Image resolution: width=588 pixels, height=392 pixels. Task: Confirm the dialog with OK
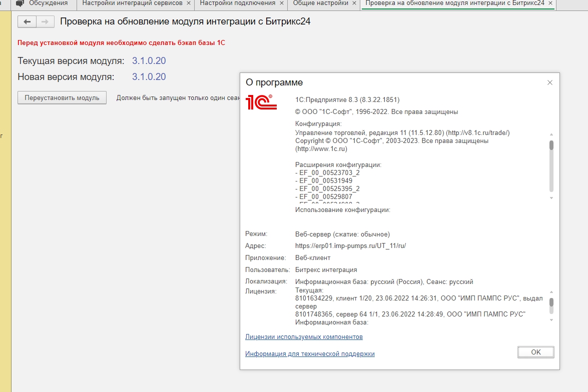[535, 352]
